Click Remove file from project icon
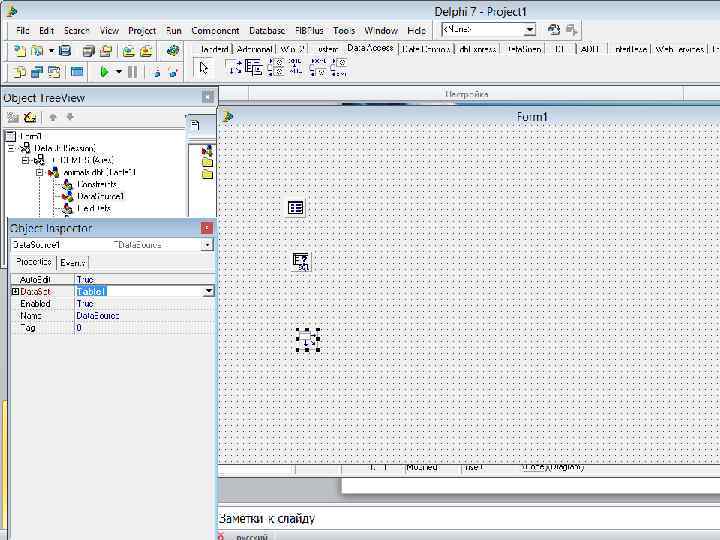Viewport: 720px width, 540px height. (146, 51)
